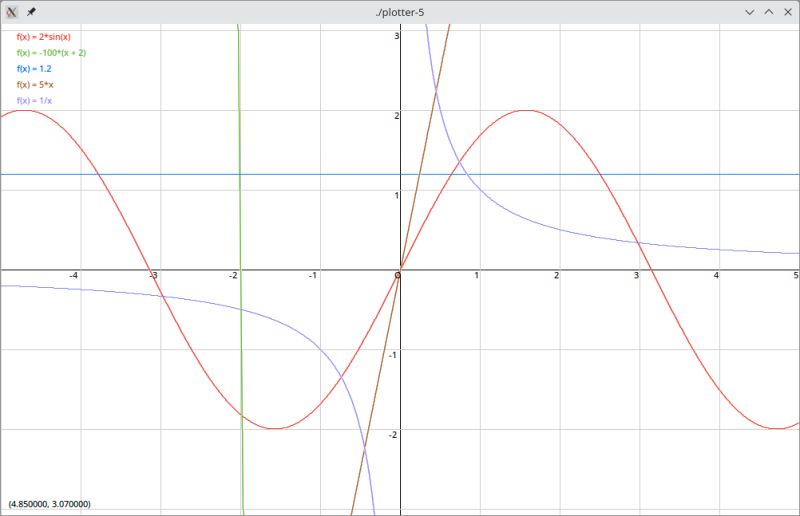This screenshot has width=800, height=516.
Task: Select legend entry f(x) = 2*sin(x)
Action: pos(43,37)
